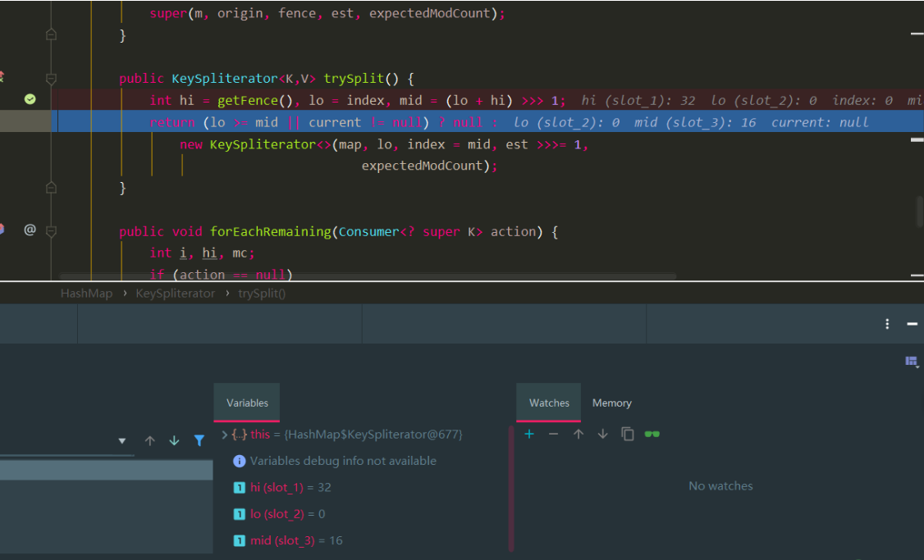Click the editor horizontal scrollbar

(368, 276)
